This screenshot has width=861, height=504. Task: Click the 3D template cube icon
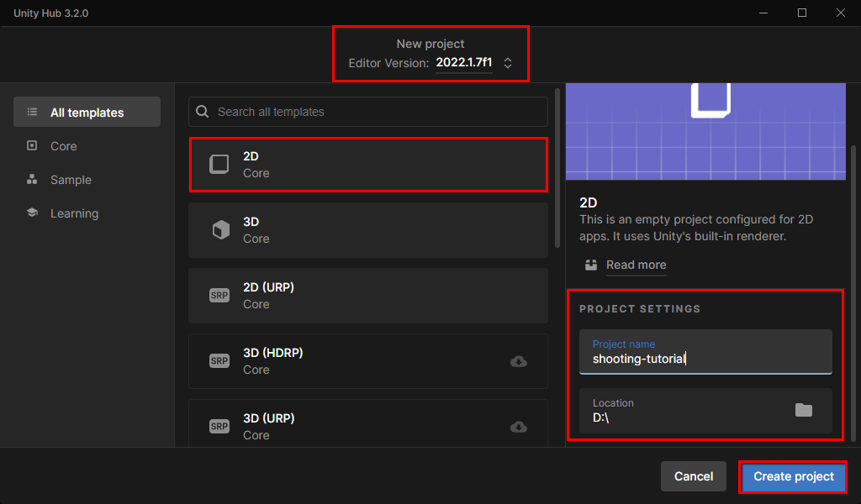pos(221,230)
